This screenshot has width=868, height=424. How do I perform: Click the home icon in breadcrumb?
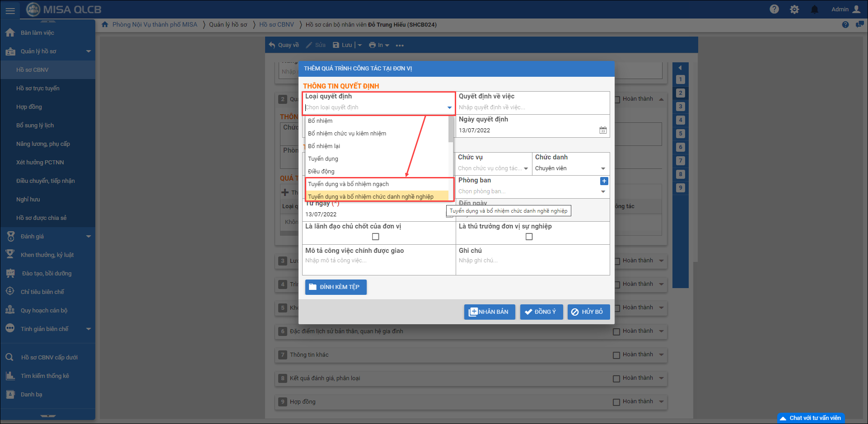tap(105, 24)
